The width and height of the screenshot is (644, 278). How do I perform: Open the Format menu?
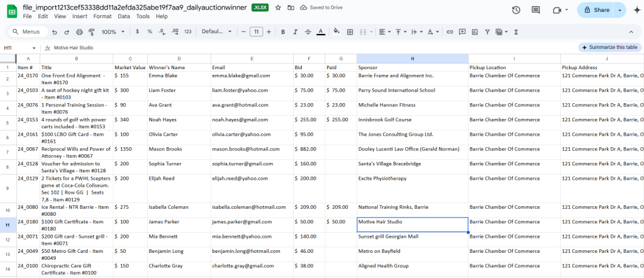point(103,16)
